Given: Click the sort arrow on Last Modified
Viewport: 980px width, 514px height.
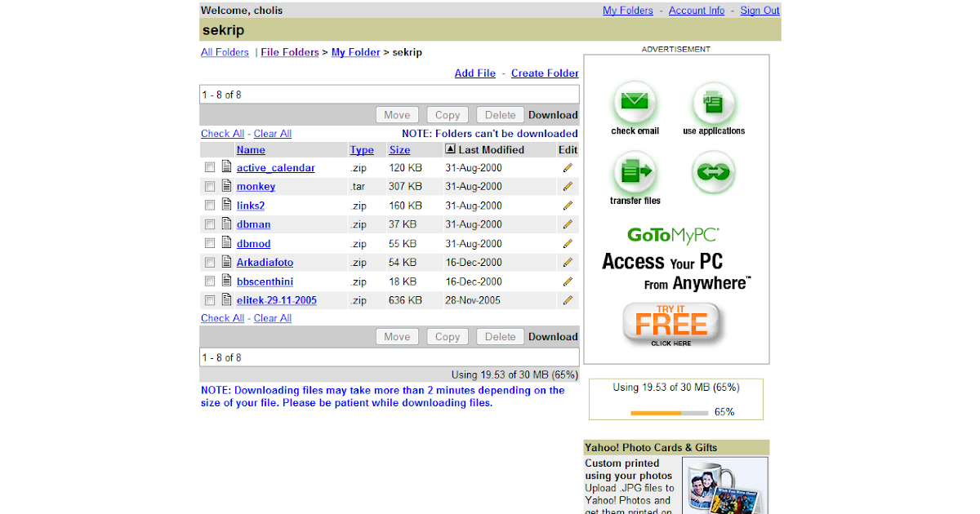Looking at the screenshot, I should [x=450, y=148].
